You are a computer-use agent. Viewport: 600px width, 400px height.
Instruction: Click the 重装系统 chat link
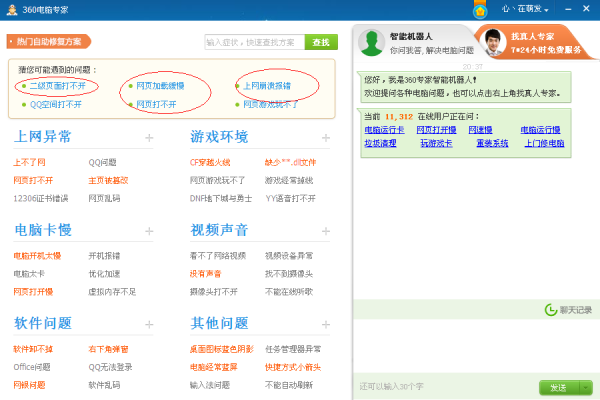[492, 143]
